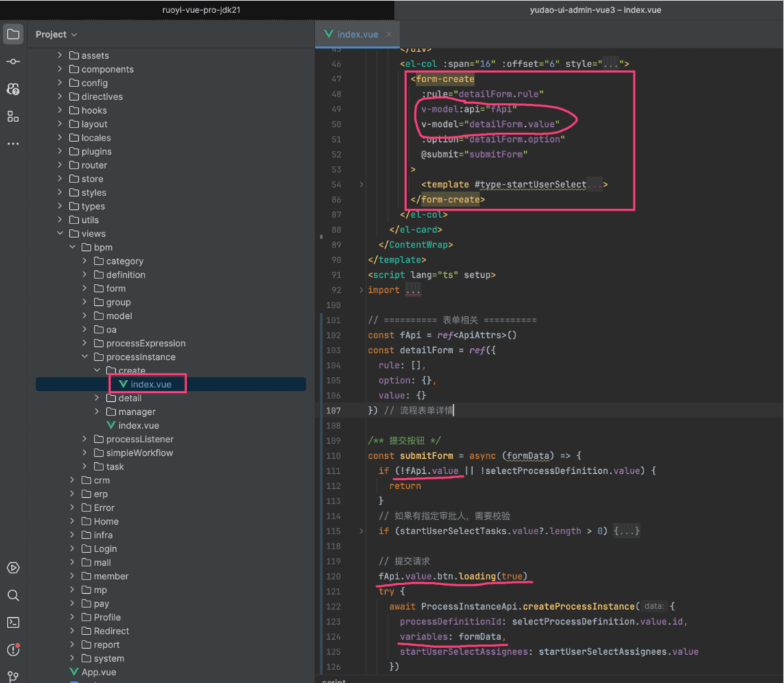784x683 pixels.
Task: Open the Find search tool window
Action: [13, 595]
